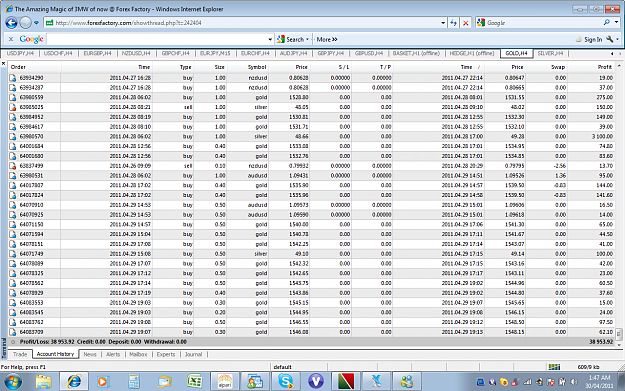This screenshot has width=625, height=391.
Task: Click the summary icon beside Profit/Loss line
Action: 13,342
